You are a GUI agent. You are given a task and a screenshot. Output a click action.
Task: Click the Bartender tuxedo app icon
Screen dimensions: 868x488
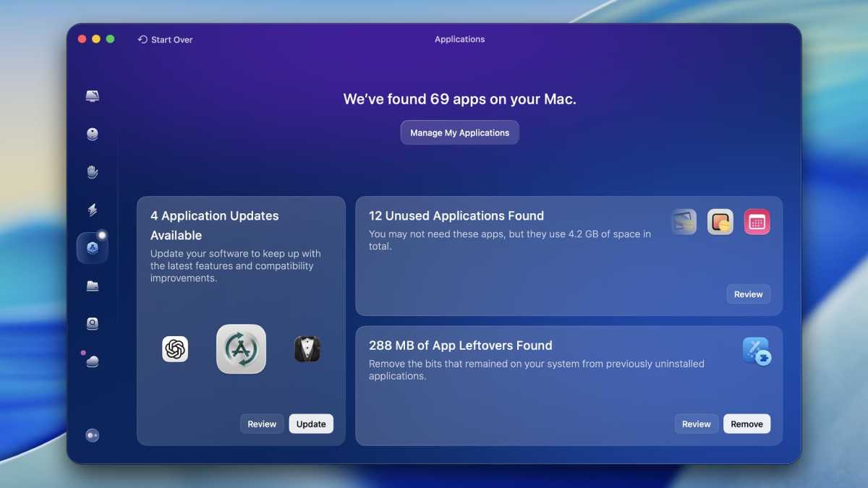[x=307, y=348]
